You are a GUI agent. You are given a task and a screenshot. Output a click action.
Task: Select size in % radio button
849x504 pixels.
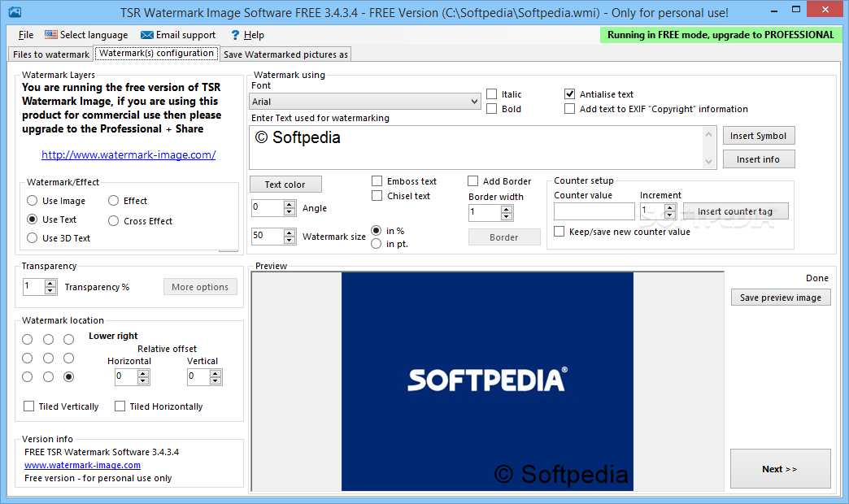click(x=376, y=231)
